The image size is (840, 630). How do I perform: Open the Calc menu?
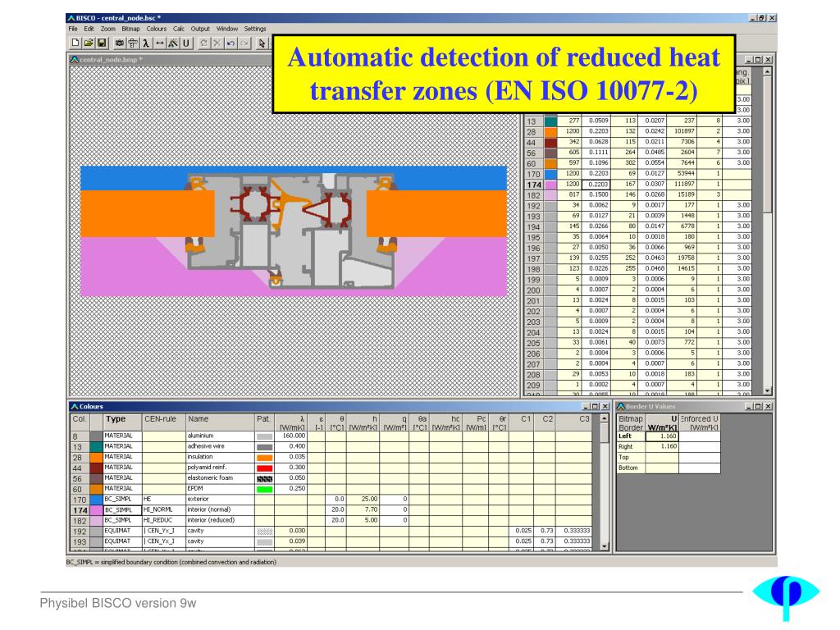point(178,29)
